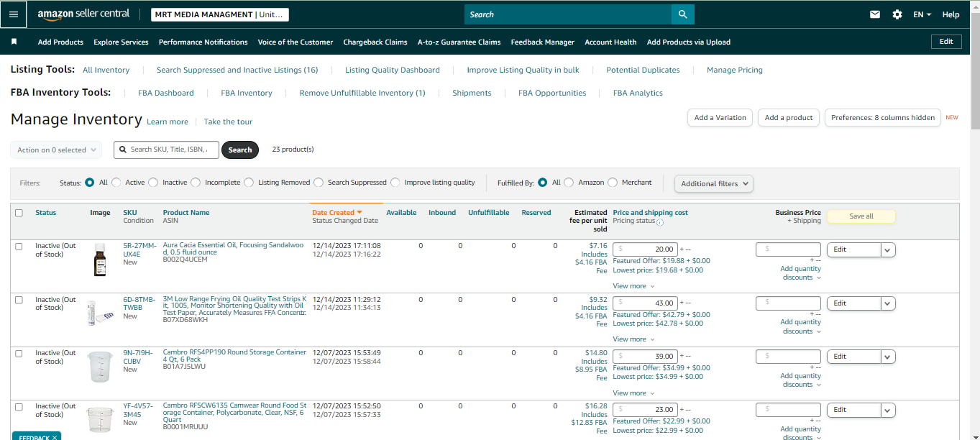Screen dimensions: 980x440
Task: Click the Add a Variation button
Action: 720,117
